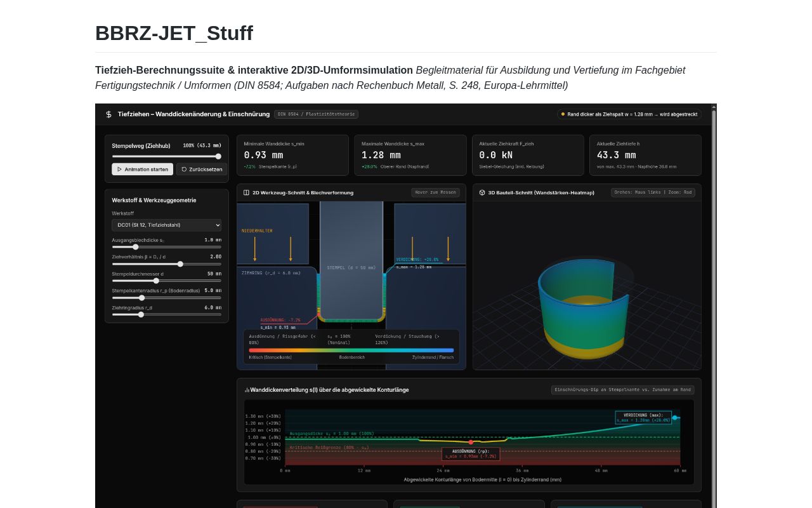The image size is (812, 508).
Task: Click the red Ausdünnung marker on the chart
Action: pos(471,442)
